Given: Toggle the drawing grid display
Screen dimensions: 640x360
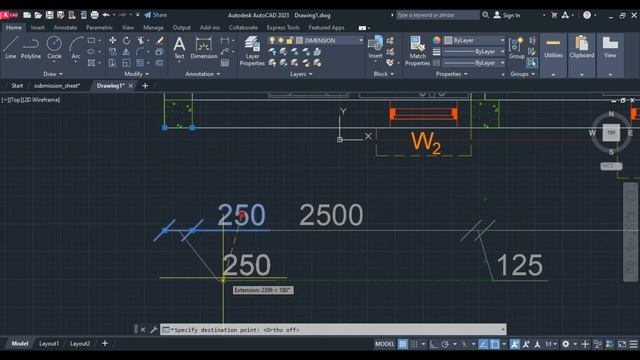Looking at the screenshot, I should (x=402, y=344).
